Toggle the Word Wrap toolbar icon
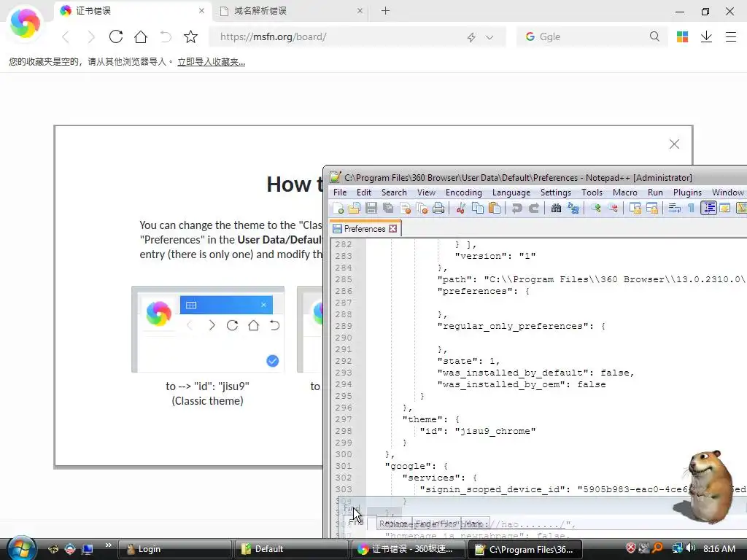 click(x=674, y=208)
